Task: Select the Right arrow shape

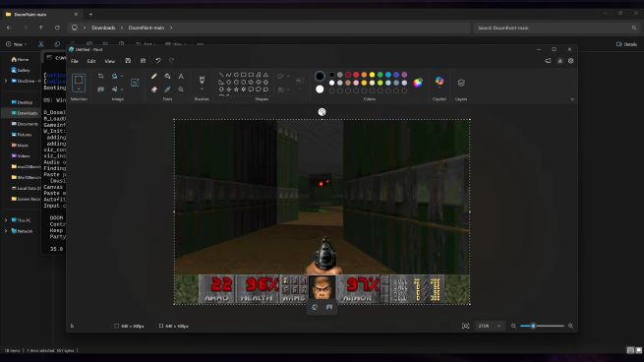Action: click(251, 83)
